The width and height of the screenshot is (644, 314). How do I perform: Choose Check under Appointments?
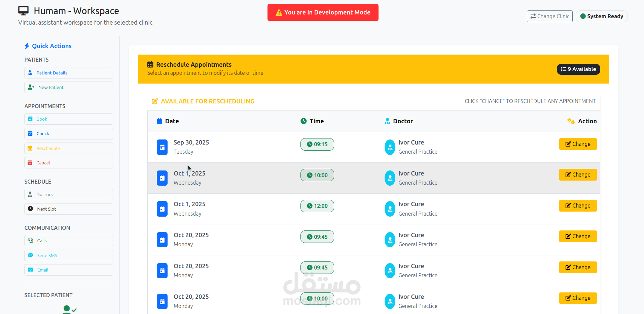(69, 133)
